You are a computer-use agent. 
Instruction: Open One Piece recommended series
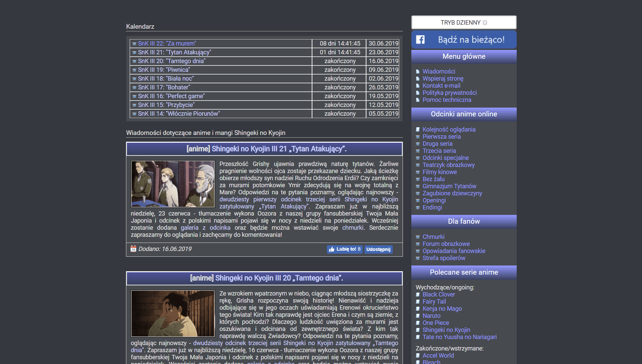[x=436, y=323]
